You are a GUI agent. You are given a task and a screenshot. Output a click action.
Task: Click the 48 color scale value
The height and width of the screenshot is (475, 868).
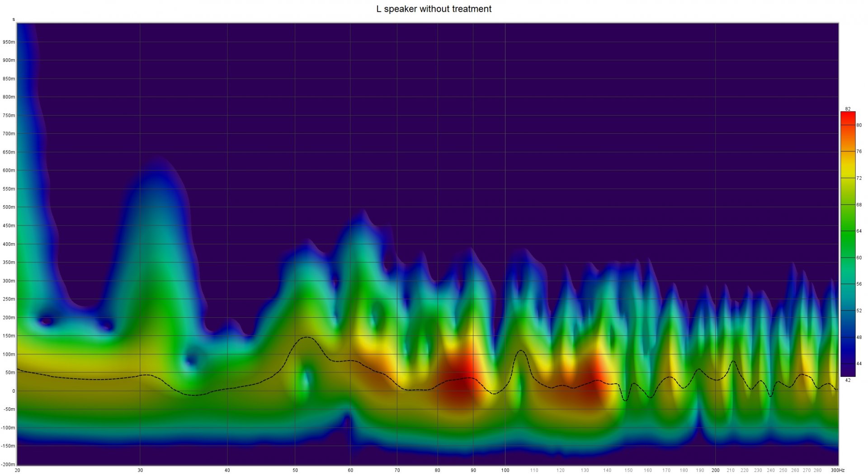(859, 338)
